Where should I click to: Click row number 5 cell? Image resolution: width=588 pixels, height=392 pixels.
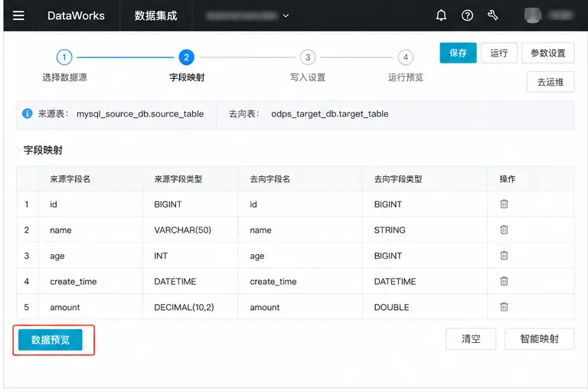click(x=27, y=307)
